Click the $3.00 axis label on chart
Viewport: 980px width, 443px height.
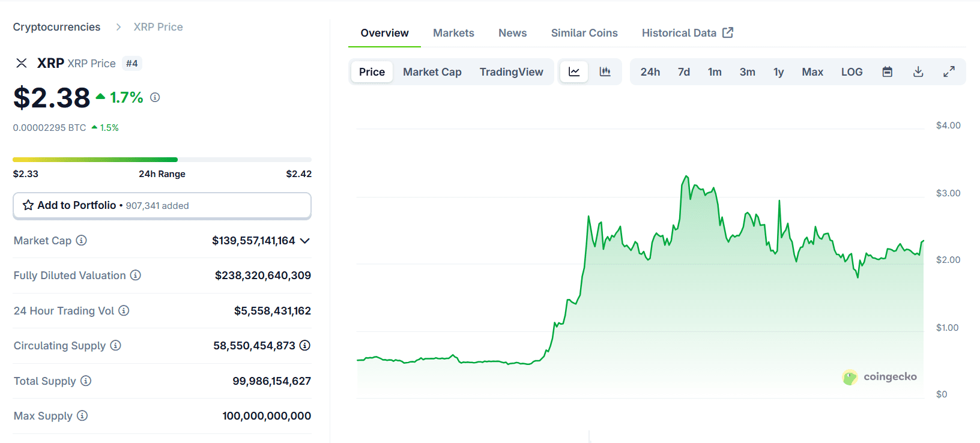(948, 193)
